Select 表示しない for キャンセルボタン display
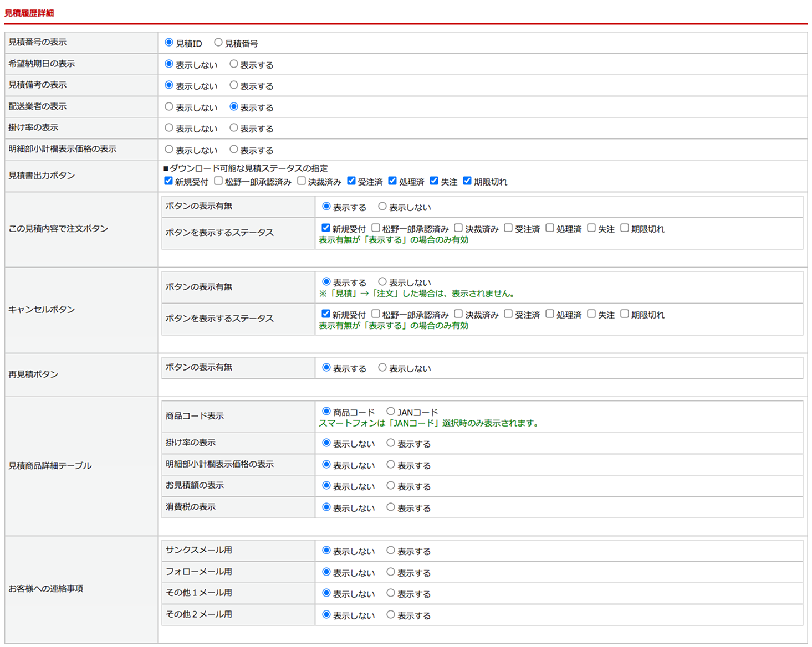This screenshot has width=812, height=647. click(x=382, y=282)
